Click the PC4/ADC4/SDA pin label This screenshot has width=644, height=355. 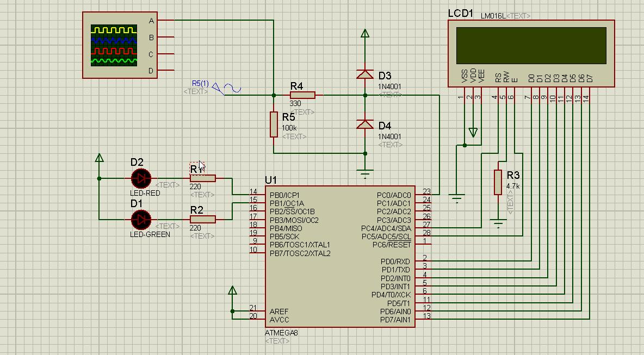click(x=386, y=228)
